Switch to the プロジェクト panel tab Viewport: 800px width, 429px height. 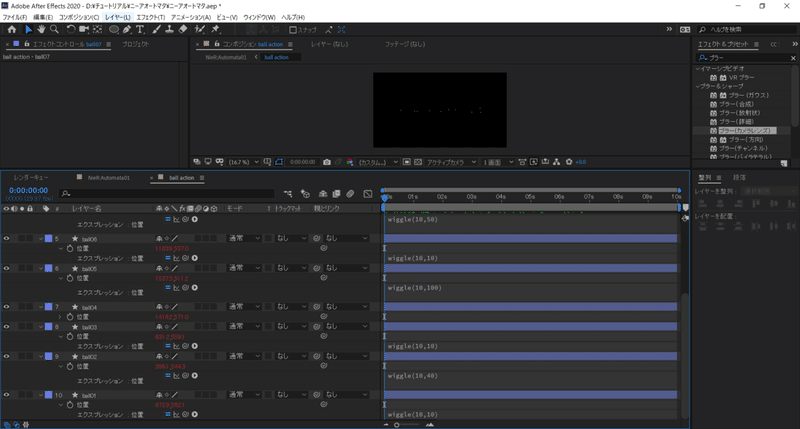pos(136,44)
